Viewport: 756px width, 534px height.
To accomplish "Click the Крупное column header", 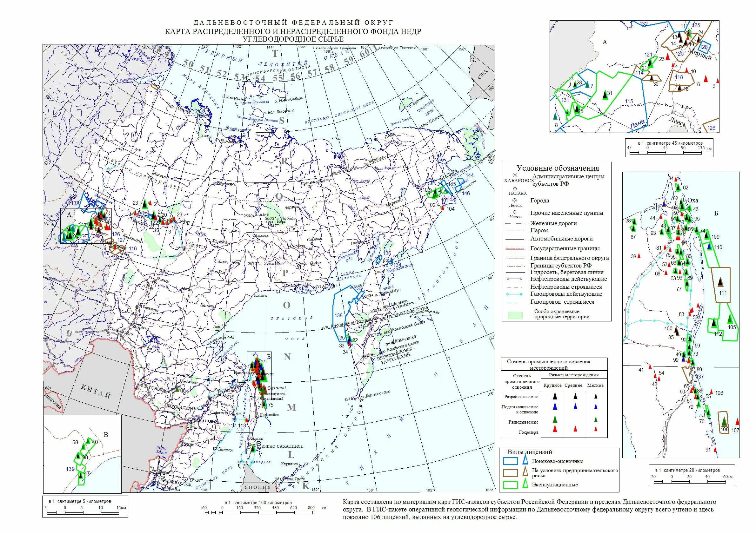I will [x=552, y=385].
